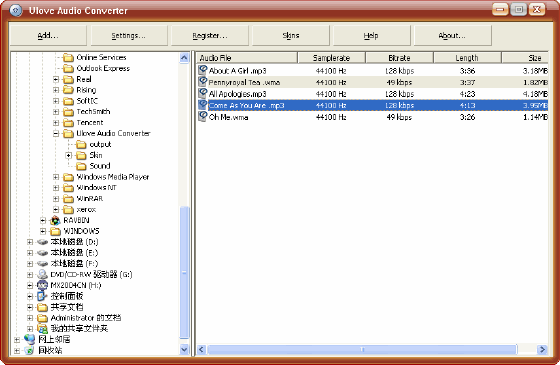The height and width of the screenshot is (365, 560).
Task: Open the About... button
Action: (x=452, y=35)
